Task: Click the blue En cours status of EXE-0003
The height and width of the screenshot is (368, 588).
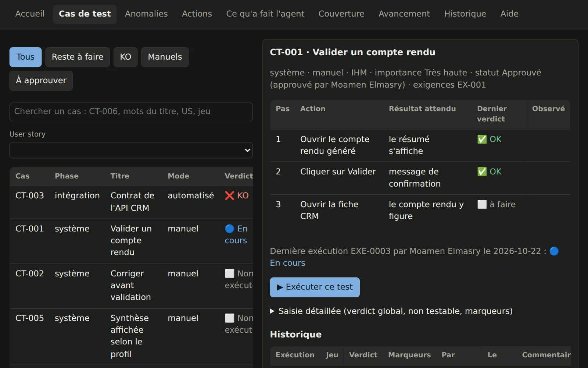Action: [x=287, y=263]
